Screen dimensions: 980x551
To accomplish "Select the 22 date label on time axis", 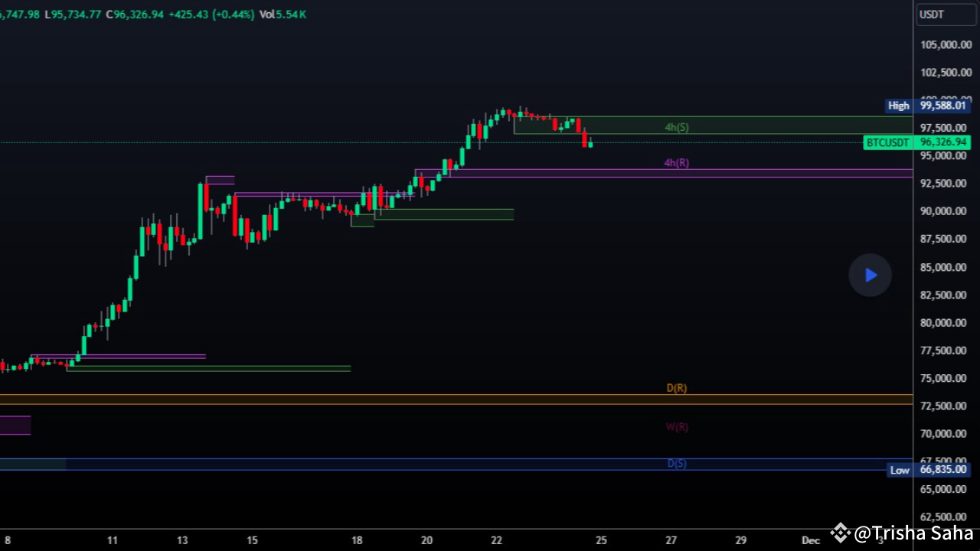I will pos(496,540).
